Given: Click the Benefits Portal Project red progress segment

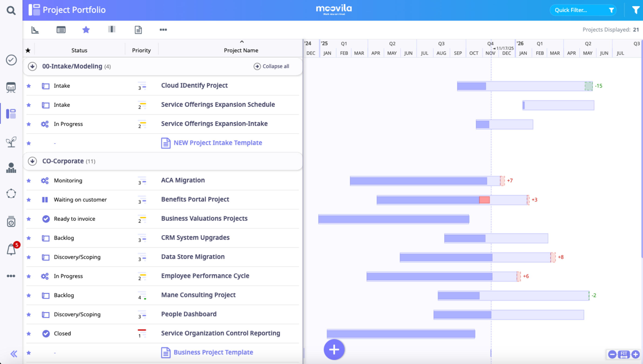Looking at the screenshot, I should [x=484, y=200].
